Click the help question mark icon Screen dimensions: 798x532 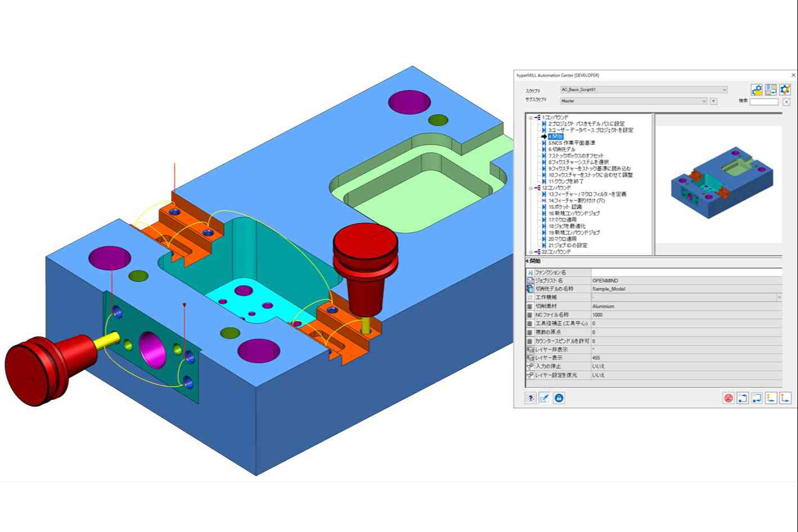pos(530,398)
